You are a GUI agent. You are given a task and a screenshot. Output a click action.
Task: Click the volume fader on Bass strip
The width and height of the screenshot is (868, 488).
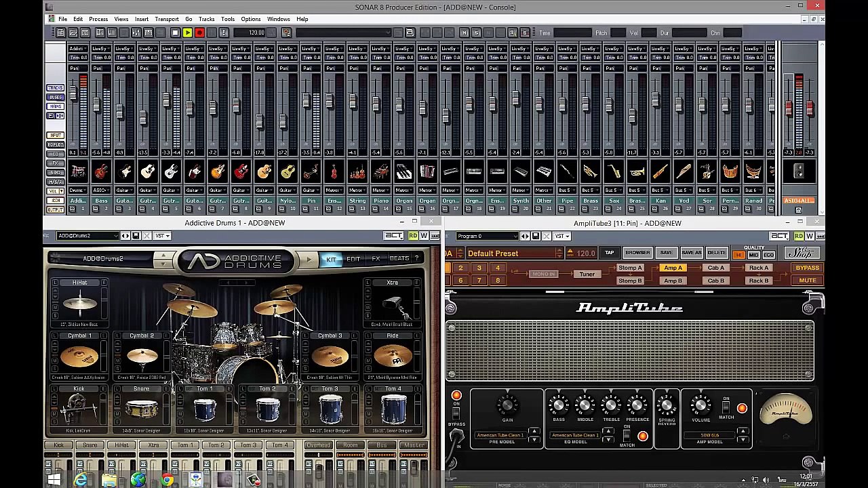96,104
